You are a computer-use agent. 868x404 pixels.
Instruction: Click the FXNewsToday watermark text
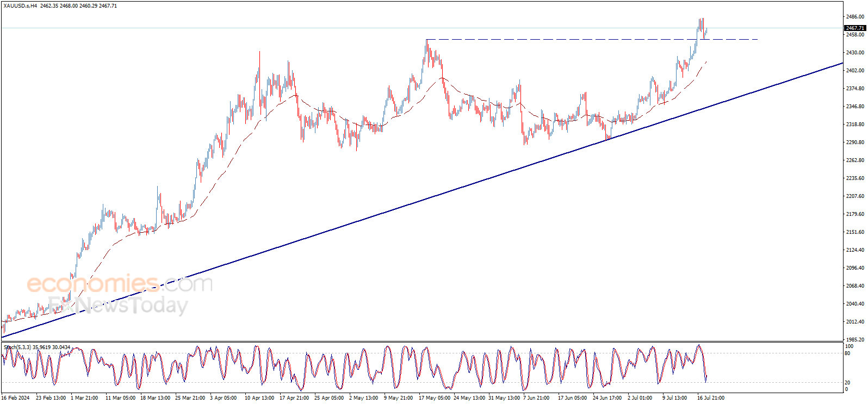(x=118, y=305)
